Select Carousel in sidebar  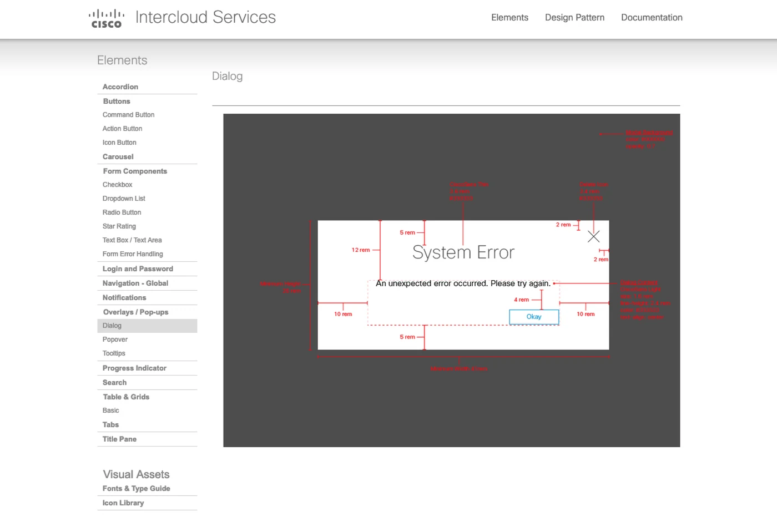point(118,157)
